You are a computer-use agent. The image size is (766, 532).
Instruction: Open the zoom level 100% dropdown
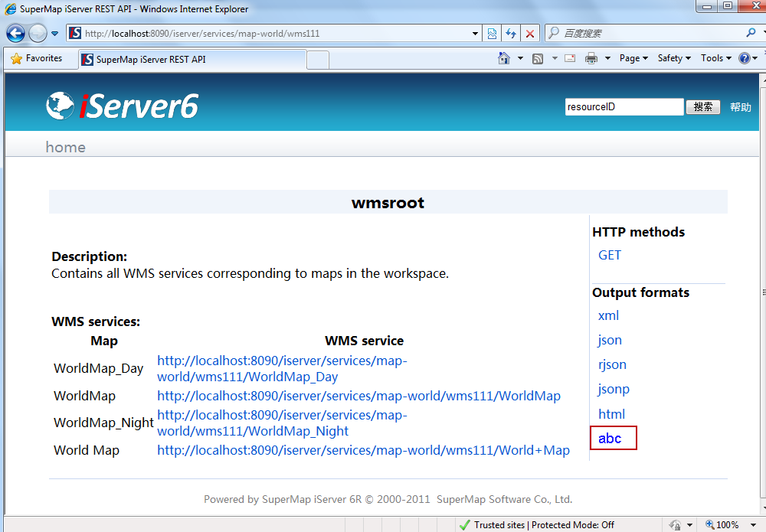726,525
